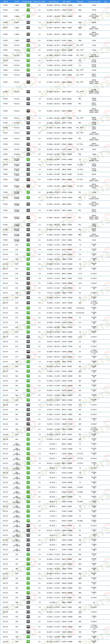Click ON icon in Focus 66kW DA_, HCP row
The image size is (110, 644).
28,92
